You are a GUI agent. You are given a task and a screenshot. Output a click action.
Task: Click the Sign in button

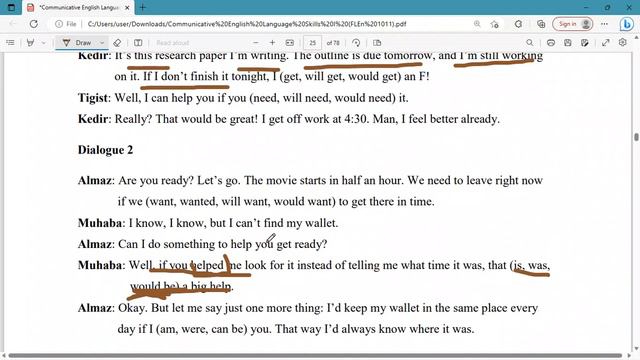click(x=573, y=24)
